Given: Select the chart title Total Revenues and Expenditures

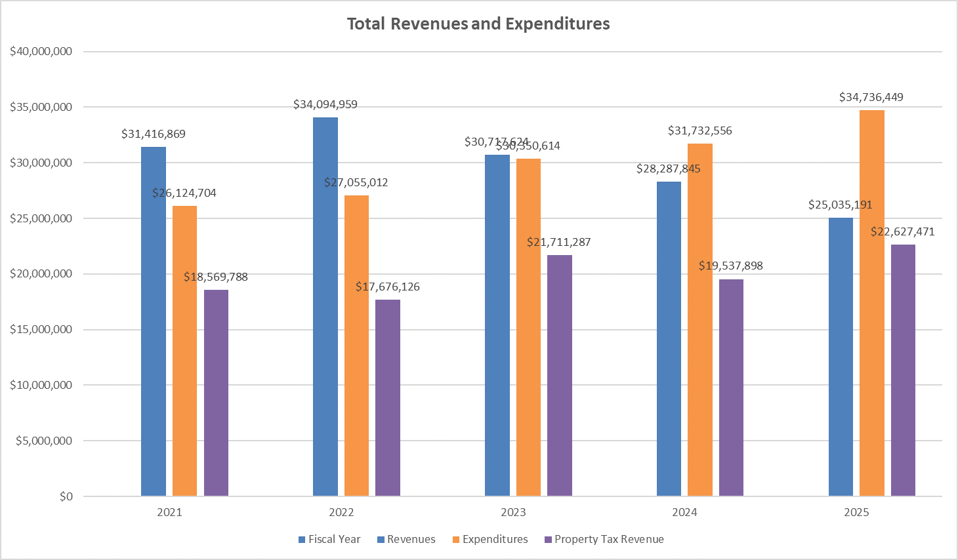Looking at the screenshot, I should [478, 24].
